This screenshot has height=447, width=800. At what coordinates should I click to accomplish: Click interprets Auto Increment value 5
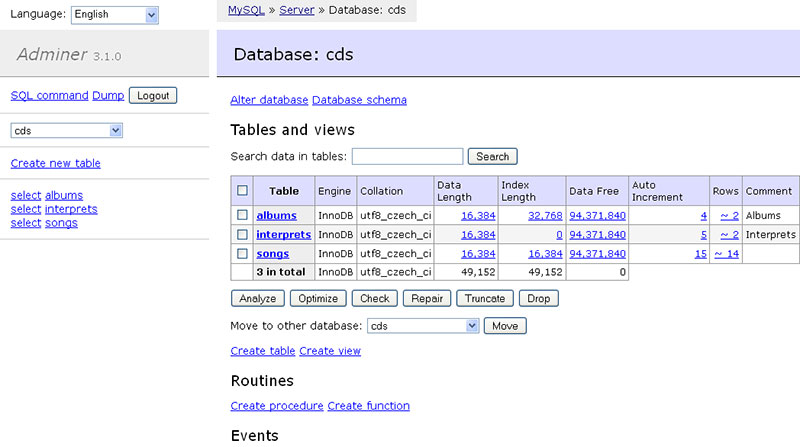coord(704,235)
